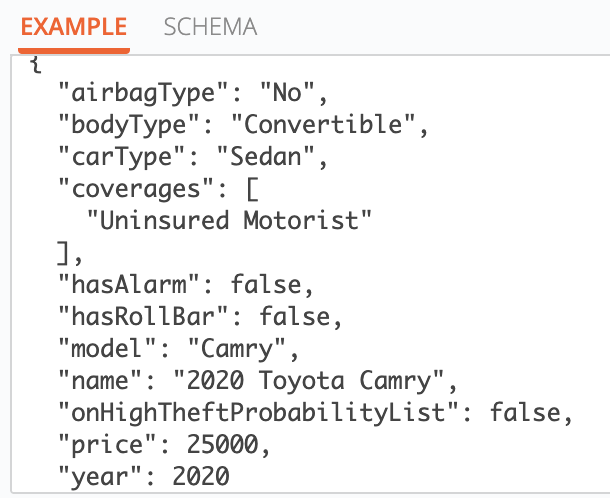Switch to the EXAMPLE tab
610x498 pixels.
[74, 27]
